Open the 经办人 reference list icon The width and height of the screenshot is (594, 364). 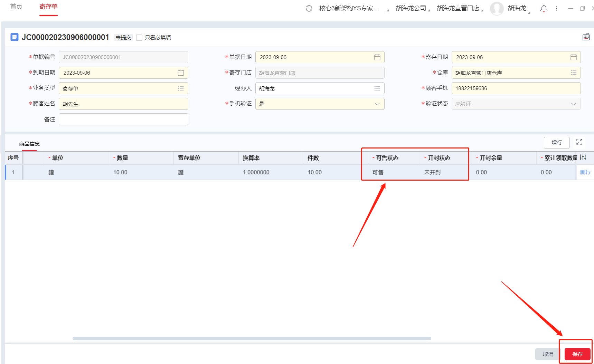click(377, 88)
